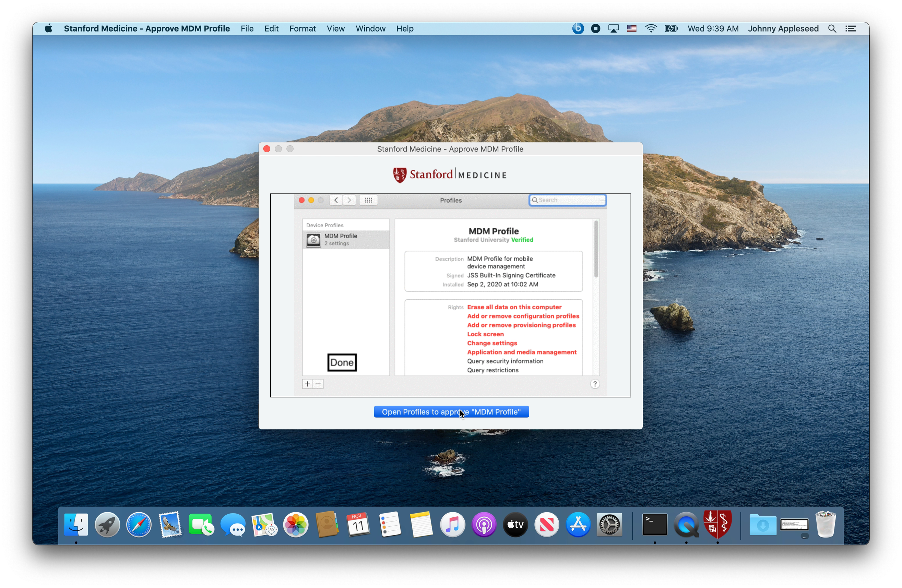Viewport: 902px width, 588px height.
Task: Open Music note icon in Dock
Action: click(x=452, y=525)
